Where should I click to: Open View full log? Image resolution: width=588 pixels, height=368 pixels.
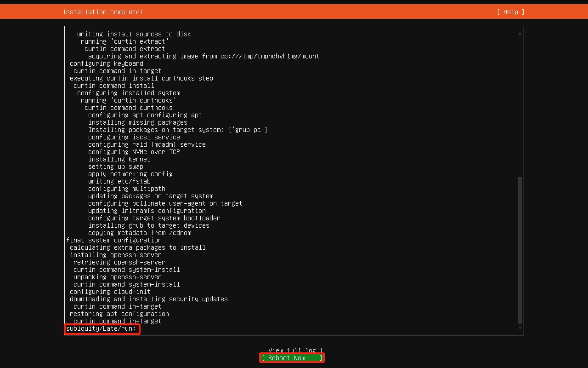tap(292, 351)
